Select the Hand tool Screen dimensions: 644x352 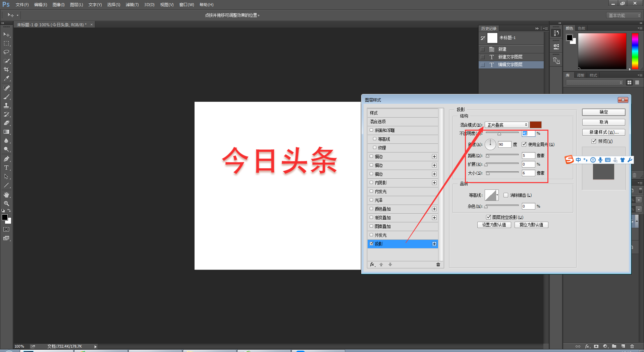pos(6,195)
